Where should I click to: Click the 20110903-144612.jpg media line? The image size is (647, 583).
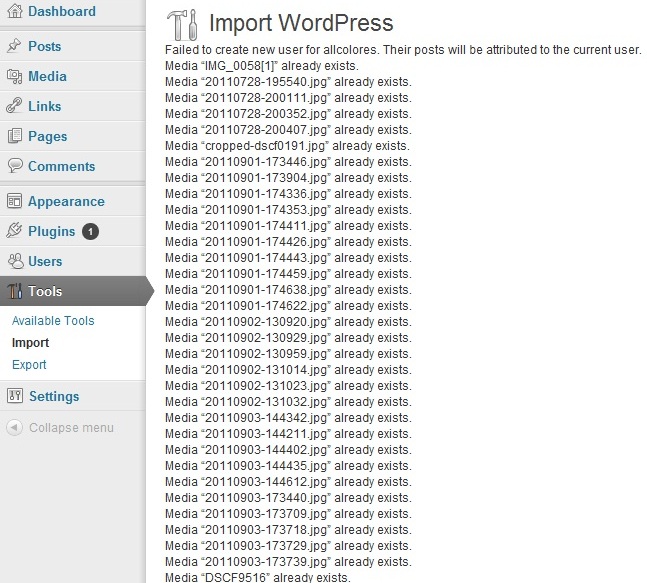point(288,482)
